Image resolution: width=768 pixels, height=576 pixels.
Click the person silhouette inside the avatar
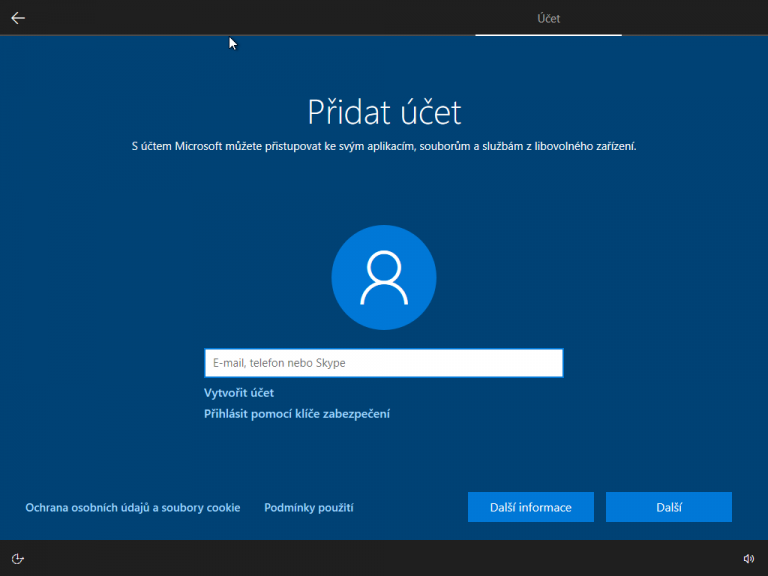(x=384, y=278)
